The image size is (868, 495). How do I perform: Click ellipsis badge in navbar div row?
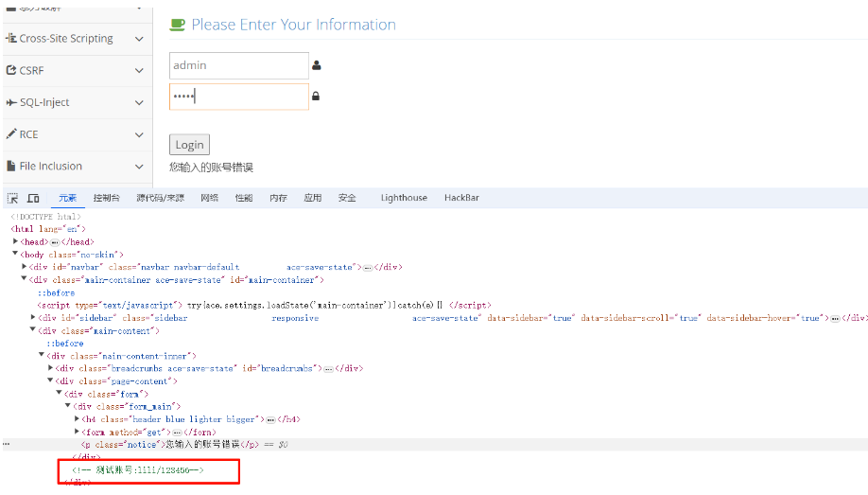368,268
